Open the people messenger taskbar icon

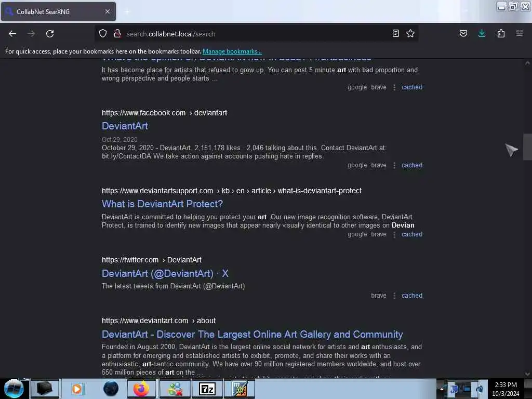tap(175, 389)
